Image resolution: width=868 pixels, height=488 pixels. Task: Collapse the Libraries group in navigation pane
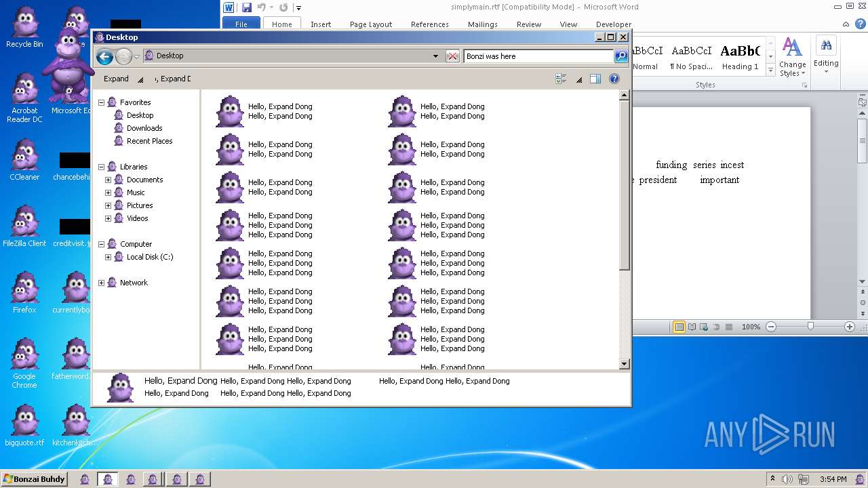[x=102, y=167]
